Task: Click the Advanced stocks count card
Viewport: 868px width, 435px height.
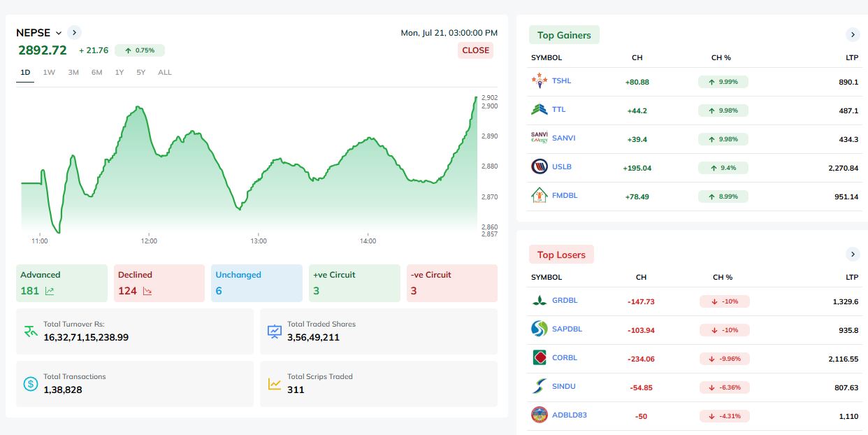Action: [x=62, y=283]
